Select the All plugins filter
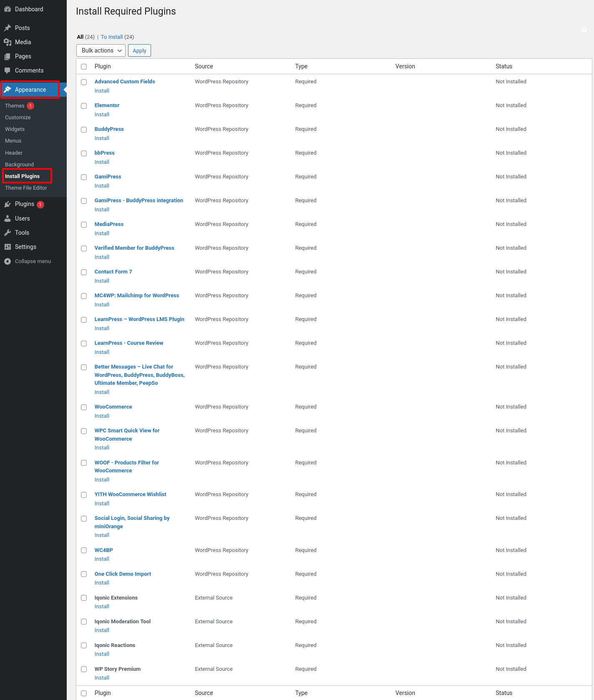This screenshot has width=594, height=700. 80,37
